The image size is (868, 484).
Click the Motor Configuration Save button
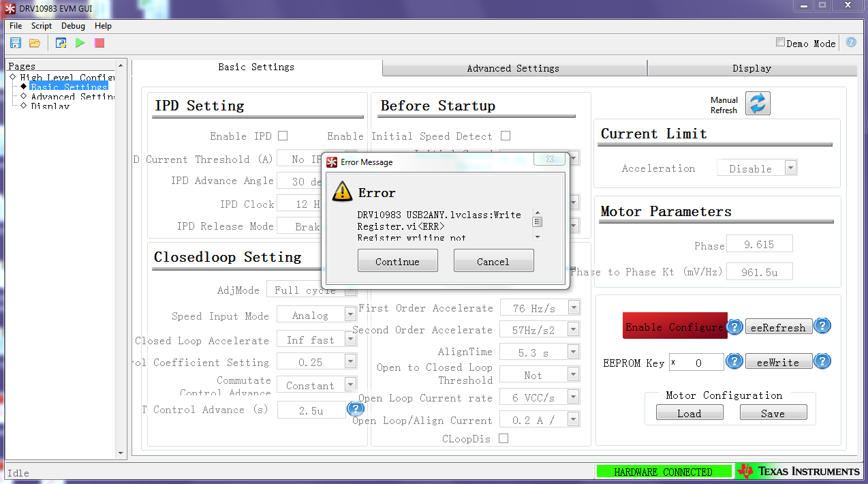[x=773, y=413]
